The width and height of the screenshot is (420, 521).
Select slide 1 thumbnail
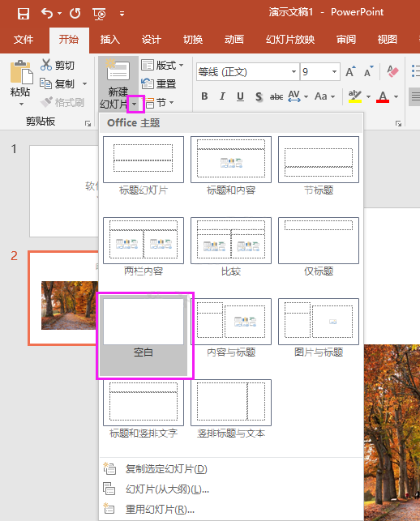pos(64,190)
